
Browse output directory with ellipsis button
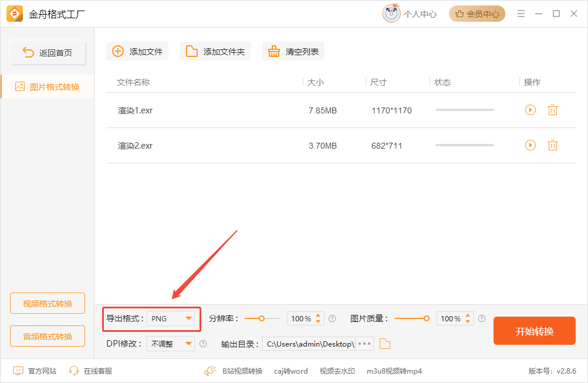coord(364,344)
